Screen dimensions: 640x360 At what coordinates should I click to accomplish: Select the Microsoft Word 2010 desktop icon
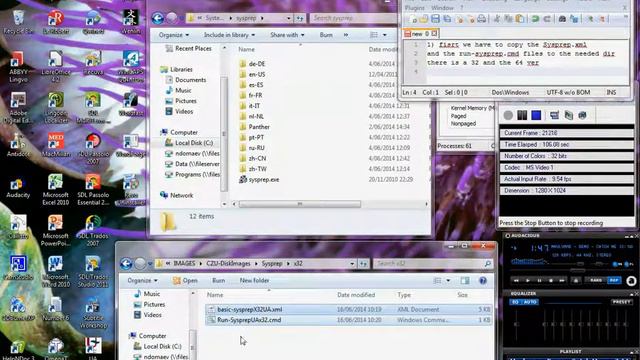point(56,271)
